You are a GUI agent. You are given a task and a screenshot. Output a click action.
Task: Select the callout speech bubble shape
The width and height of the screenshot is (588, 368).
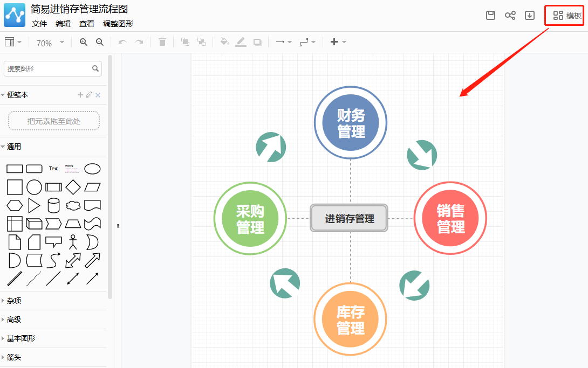53,242
